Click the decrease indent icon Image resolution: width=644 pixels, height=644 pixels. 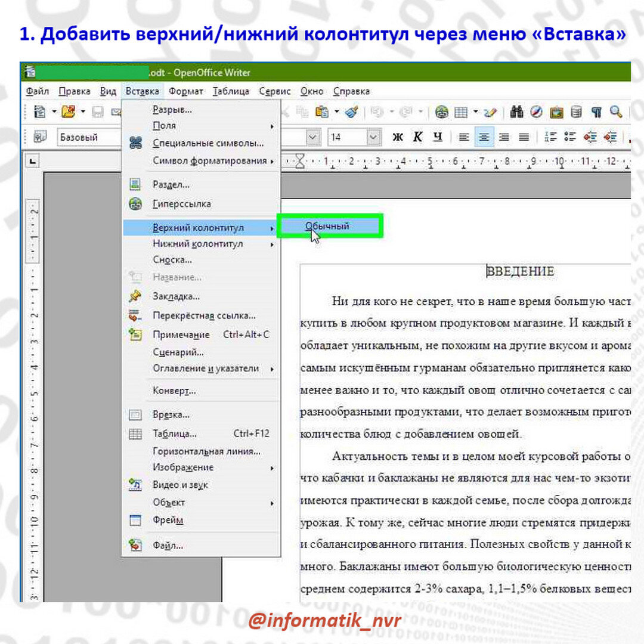pos(590,137)
